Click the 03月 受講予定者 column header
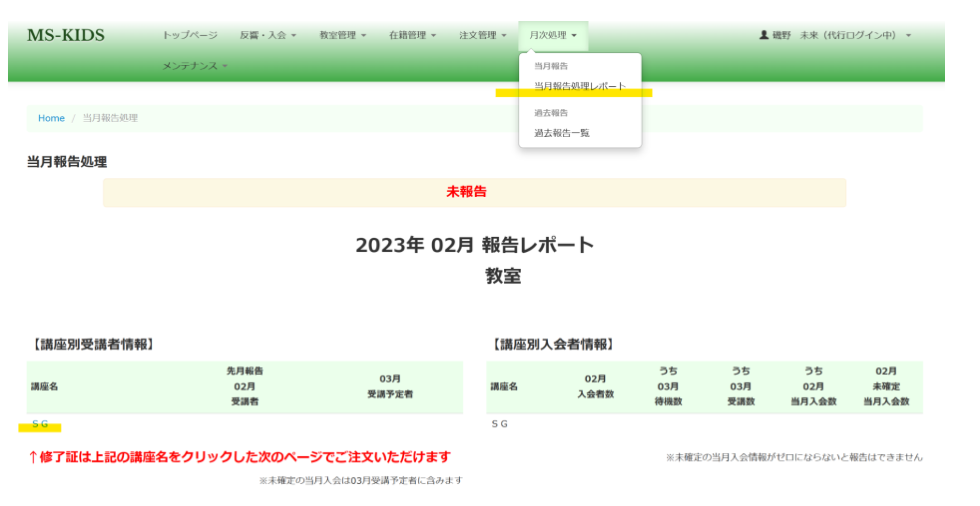 pyautogui.click(x=390, y=386)
